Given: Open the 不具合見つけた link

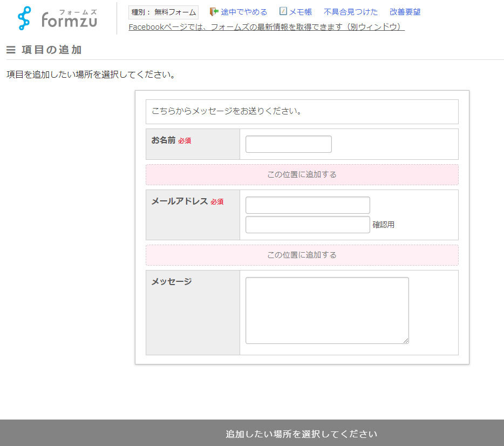Looking at the screenshot, I should pos(351,12).
